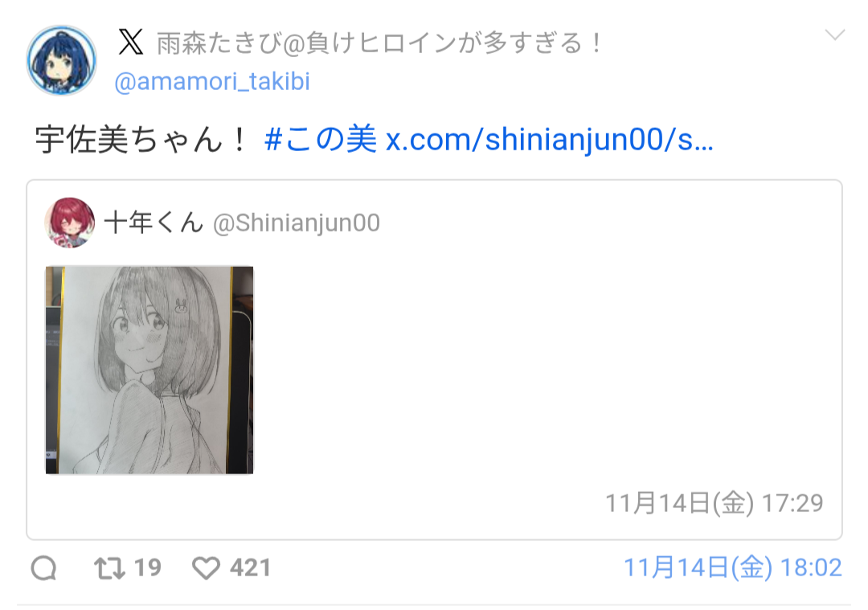Open 十年くん's red-haired avatar
This screenshot has width=868, height=610.
pyautogui.click(x=69, y=223)
